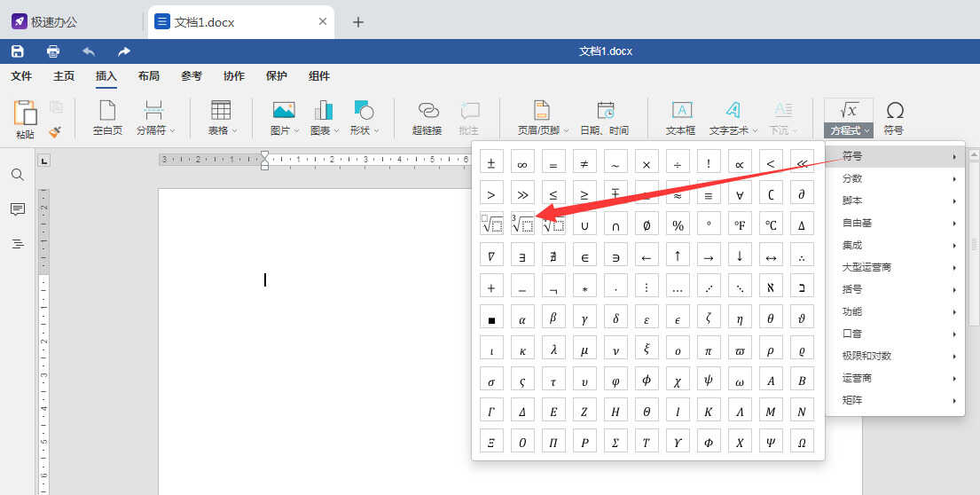
Task: Close the 文档1.docx tab
Action: (x=323, y=22)
